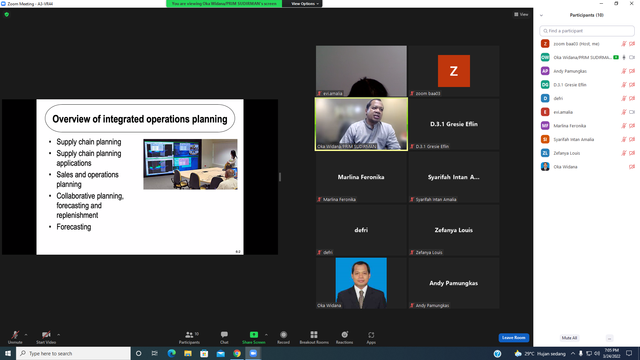This screenshot has height=360, width=640.
Task: Open the blue help icon in the taskbar
Action: (x=497, y=353)
